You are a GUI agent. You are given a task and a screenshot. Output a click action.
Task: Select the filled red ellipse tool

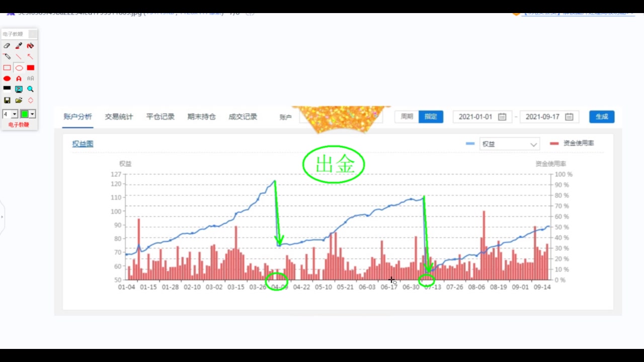(7, 79)
